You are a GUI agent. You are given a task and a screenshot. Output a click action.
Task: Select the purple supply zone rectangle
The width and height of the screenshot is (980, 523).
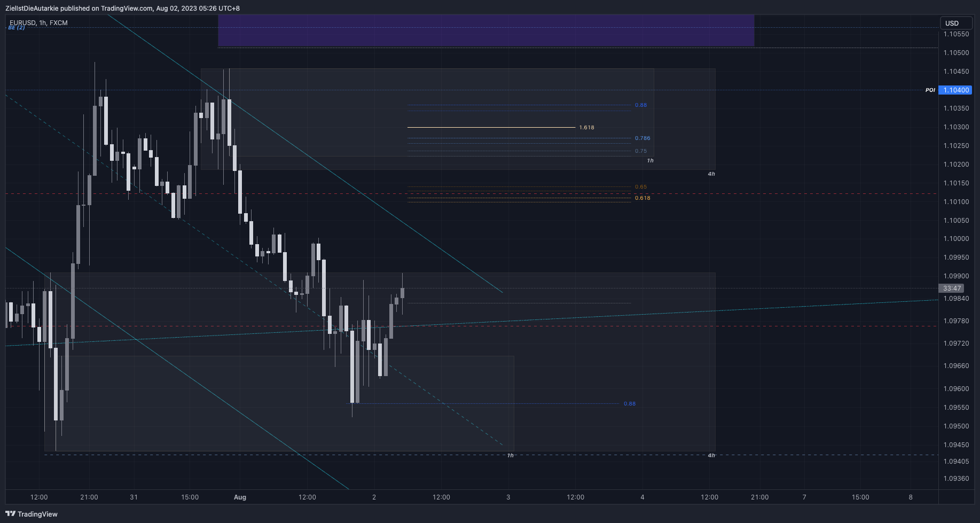tap(486, 30)
